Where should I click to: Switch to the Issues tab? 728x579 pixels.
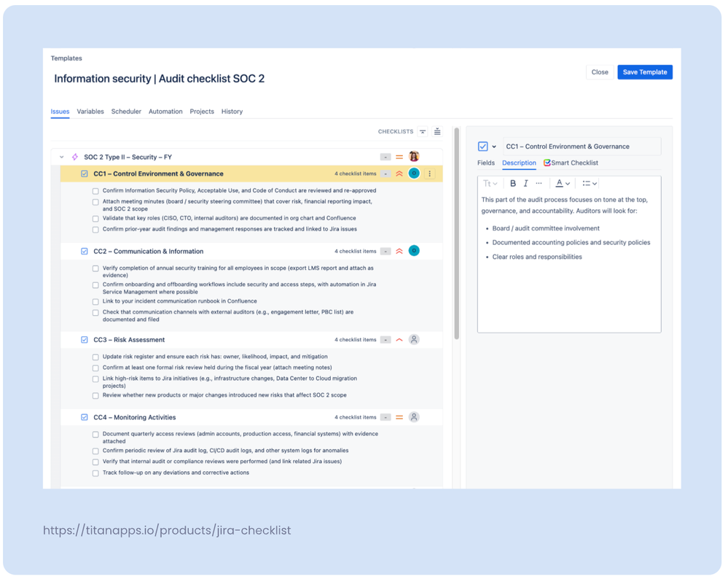pos(60,112)
